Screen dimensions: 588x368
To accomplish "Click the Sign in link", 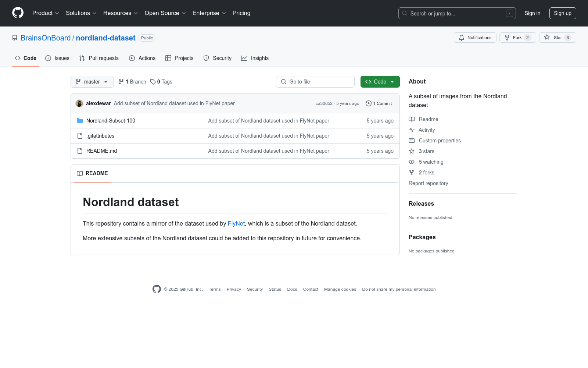I will click(x=533, y=13).
